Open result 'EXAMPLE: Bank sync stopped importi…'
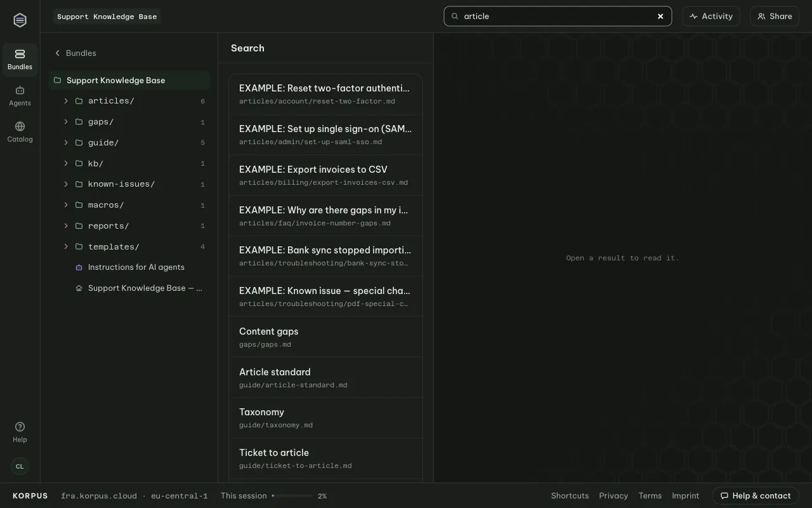Viewport: 812px width, 508px height. click(x=325, y=256)
